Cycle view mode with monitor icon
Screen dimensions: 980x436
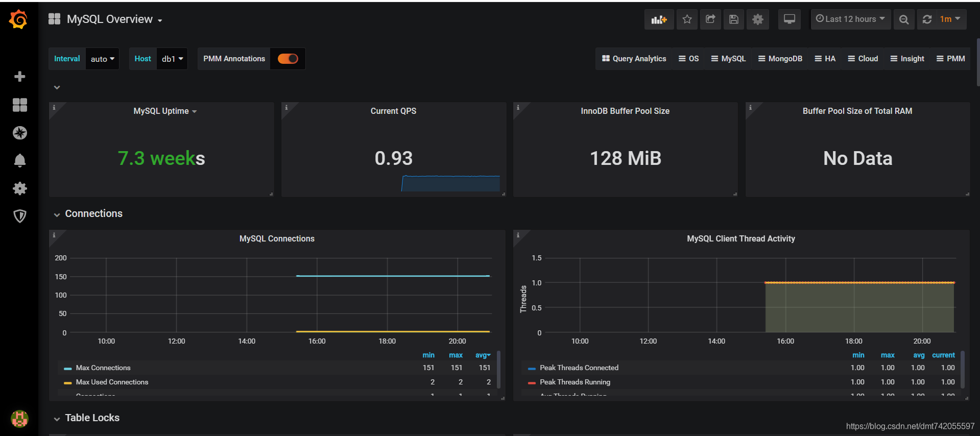(790, 19)
